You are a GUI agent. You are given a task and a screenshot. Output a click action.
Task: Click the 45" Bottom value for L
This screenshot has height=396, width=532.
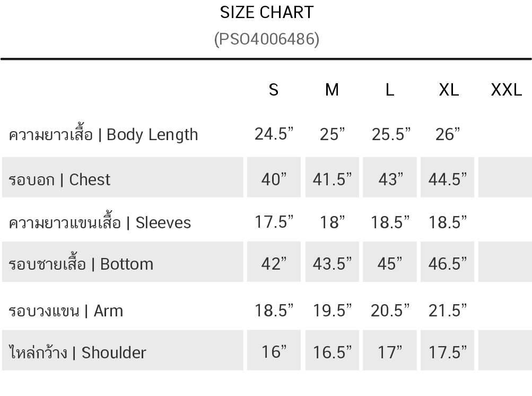point(390,264)
